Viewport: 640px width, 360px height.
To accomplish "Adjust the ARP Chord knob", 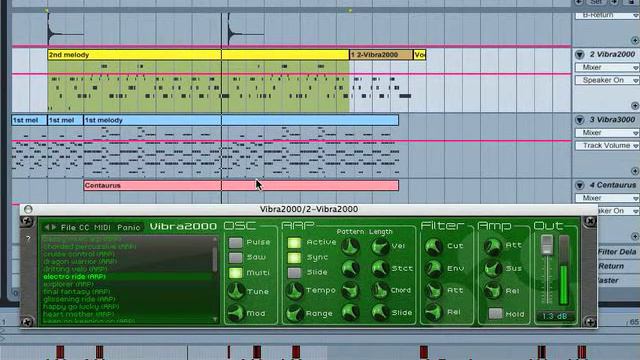I will click(380, 290).
